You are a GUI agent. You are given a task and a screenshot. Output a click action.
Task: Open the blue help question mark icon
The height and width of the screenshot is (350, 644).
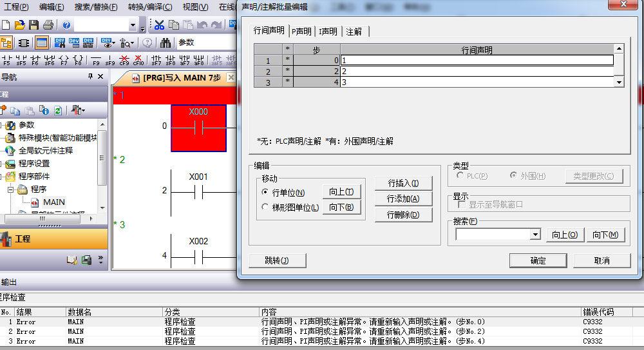67,25
